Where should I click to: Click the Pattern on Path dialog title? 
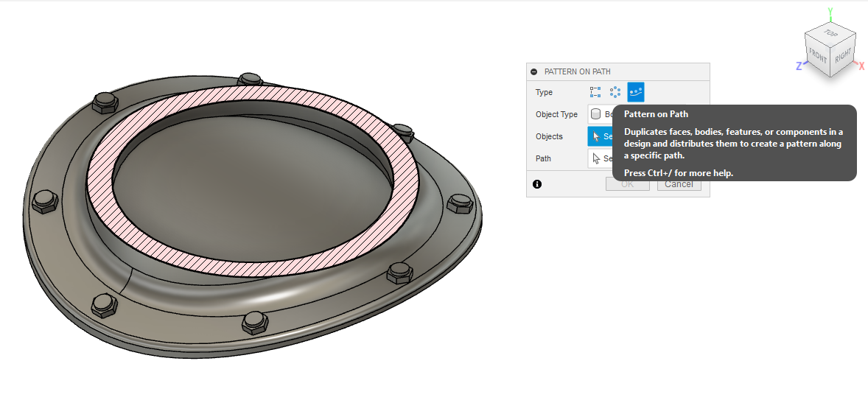click(x=577, y=71)
